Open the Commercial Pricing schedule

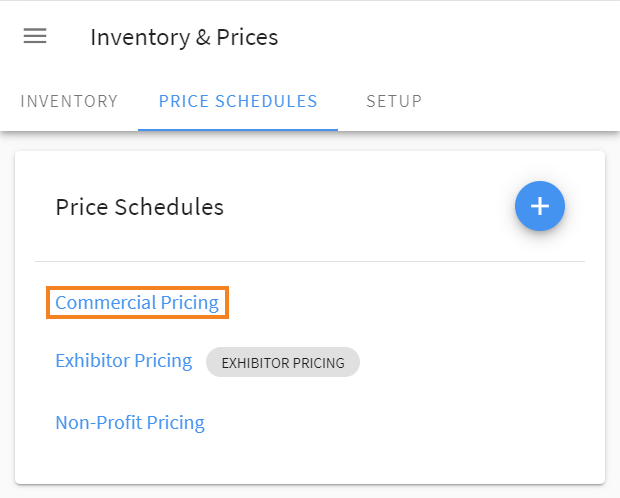click(137, 303)
